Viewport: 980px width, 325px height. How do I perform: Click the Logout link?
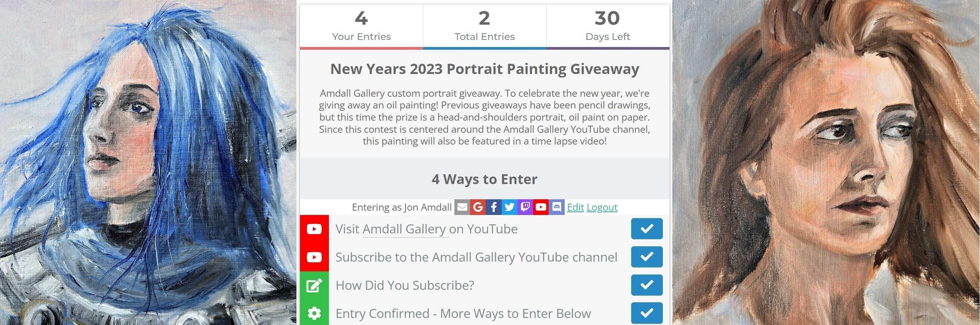point(602,207)
